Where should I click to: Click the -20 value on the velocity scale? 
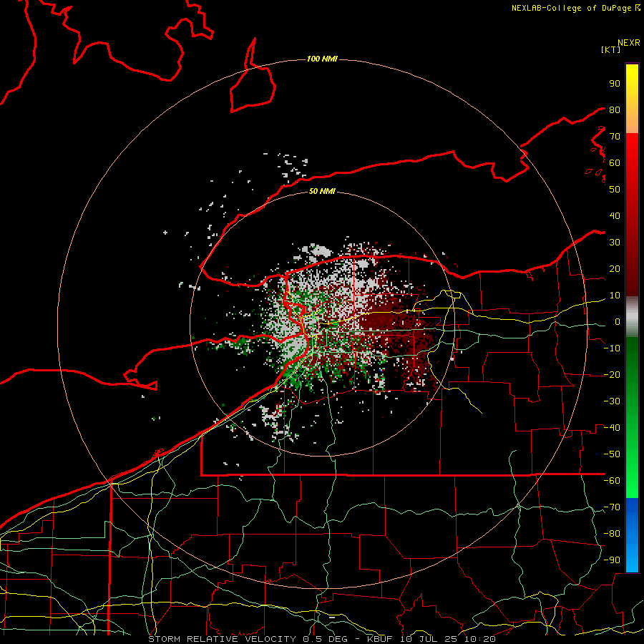[x=612, y=375]
